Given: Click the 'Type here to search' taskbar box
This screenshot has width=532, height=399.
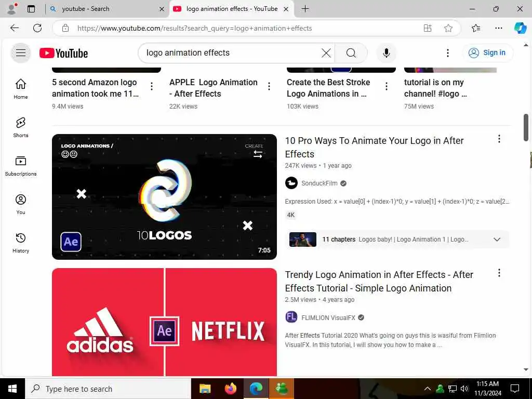Looking at the screenshot, I should [108, 389].
